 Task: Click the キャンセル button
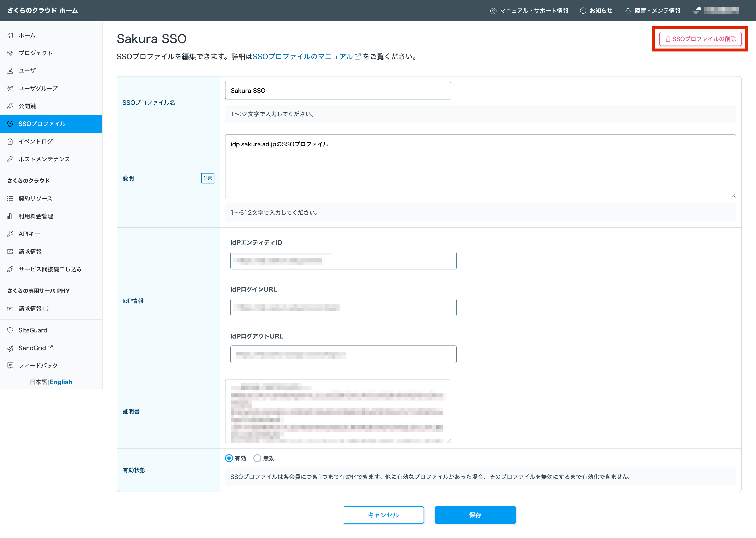click(383, 515)
